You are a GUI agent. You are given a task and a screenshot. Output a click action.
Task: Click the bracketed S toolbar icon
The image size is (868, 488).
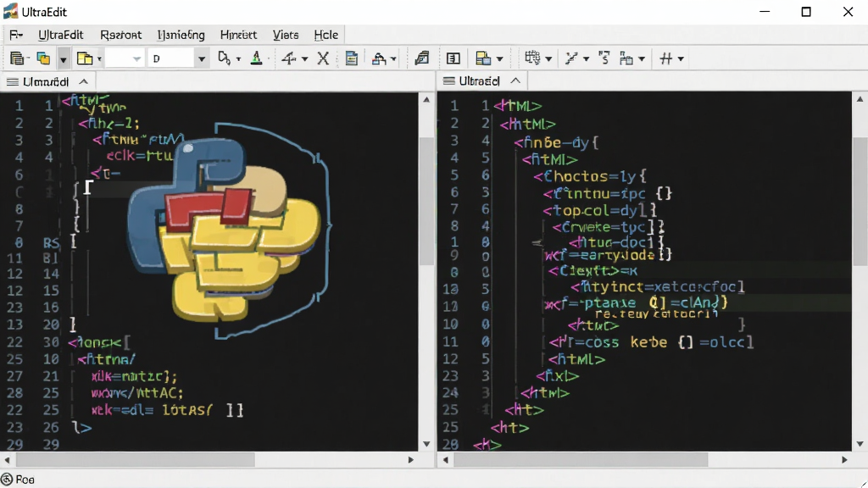[604, 58]
